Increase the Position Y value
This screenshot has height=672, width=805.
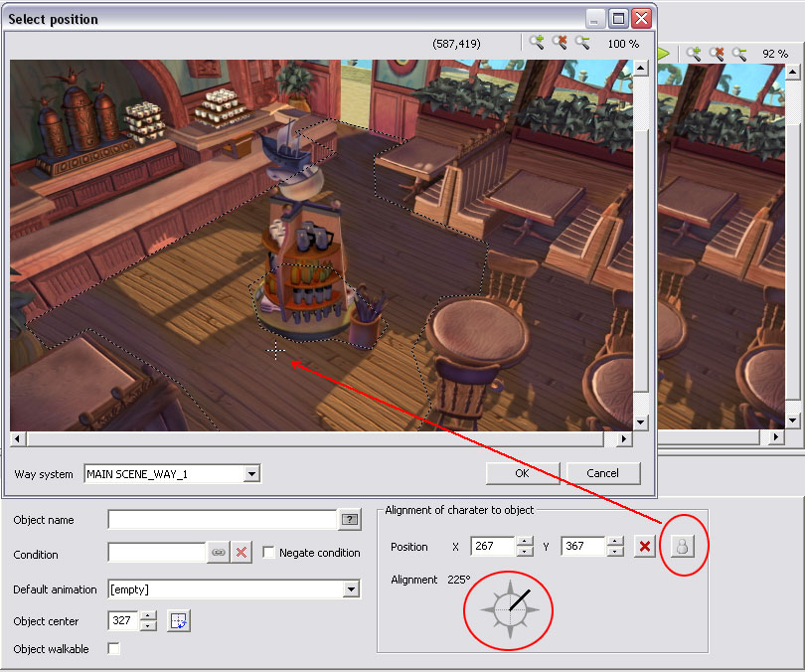tap(615, 542)
